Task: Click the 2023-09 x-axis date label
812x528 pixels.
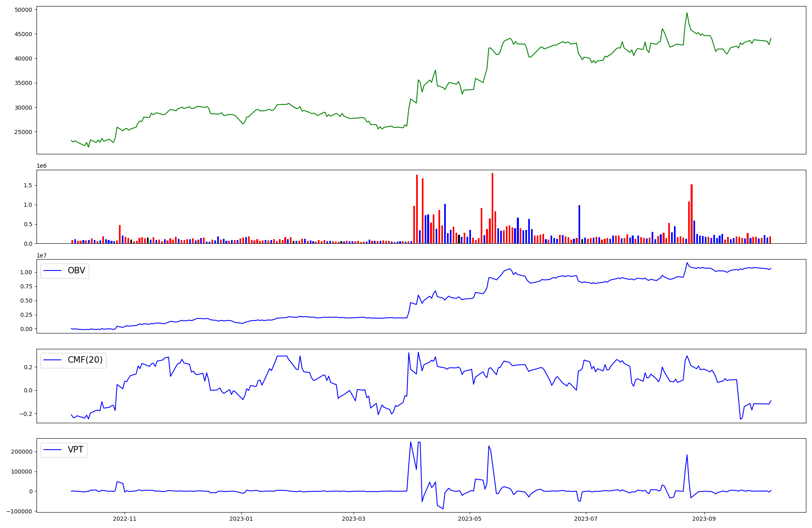Action: (704, 519)
